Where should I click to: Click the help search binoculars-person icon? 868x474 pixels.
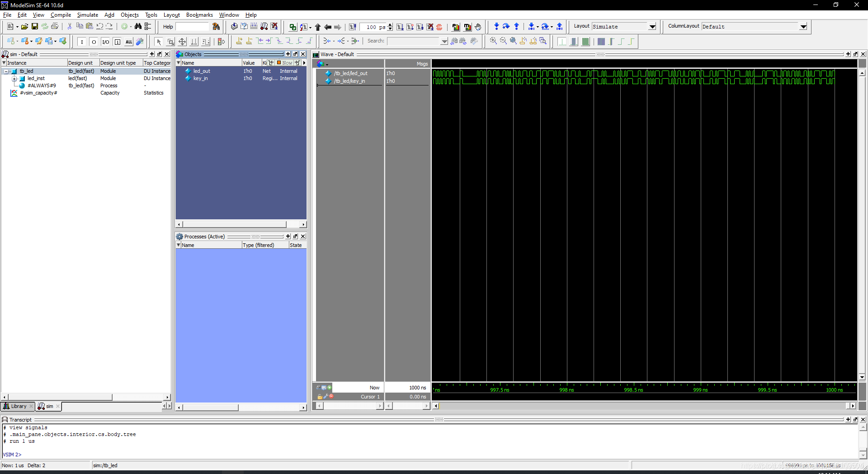coord(216,27)
